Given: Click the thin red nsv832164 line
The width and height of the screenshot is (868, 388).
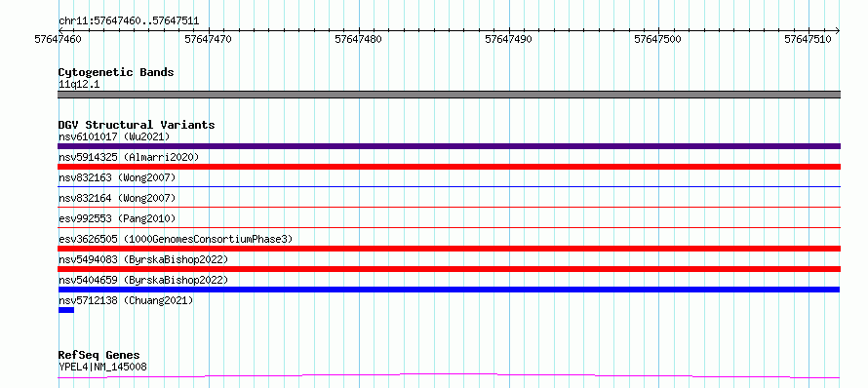Looking at the screenshot, I should point(449,208).
